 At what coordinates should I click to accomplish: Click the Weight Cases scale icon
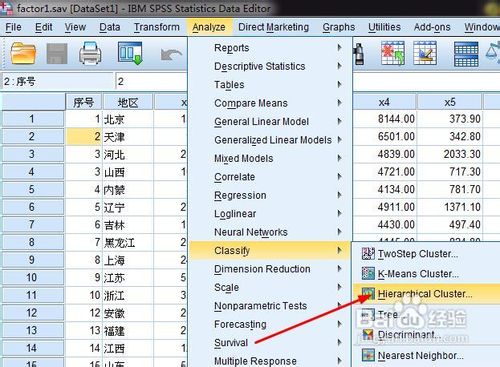pyautogui.click(x=493, y=53)
